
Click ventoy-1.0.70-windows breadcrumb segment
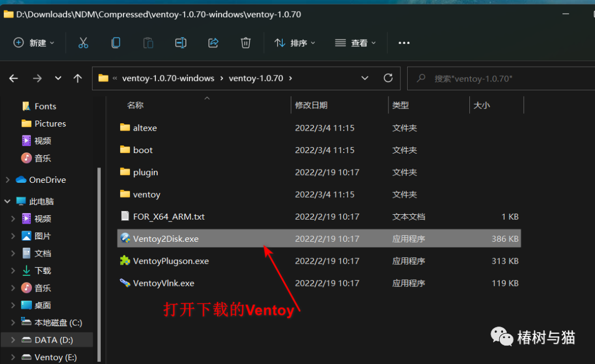pos(168,78)
